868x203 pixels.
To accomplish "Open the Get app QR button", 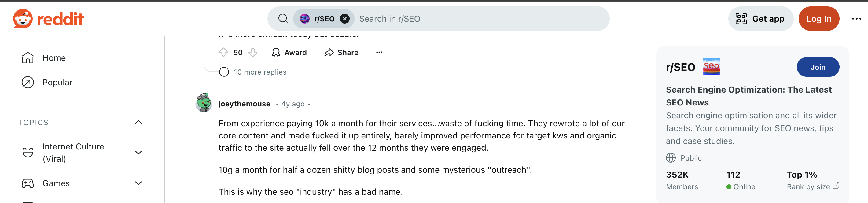I will (x=760, y=19).
